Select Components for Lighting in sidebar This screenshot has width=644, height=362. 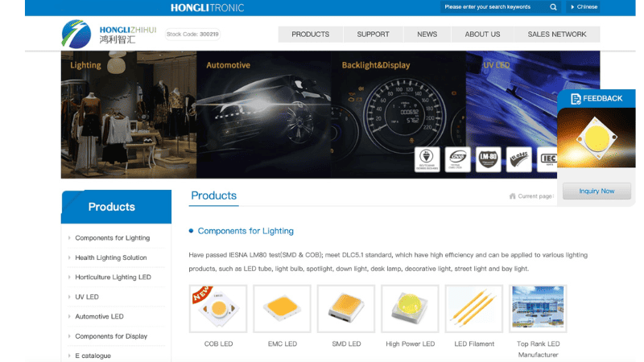pyautogui.click(x=113, y=238)
